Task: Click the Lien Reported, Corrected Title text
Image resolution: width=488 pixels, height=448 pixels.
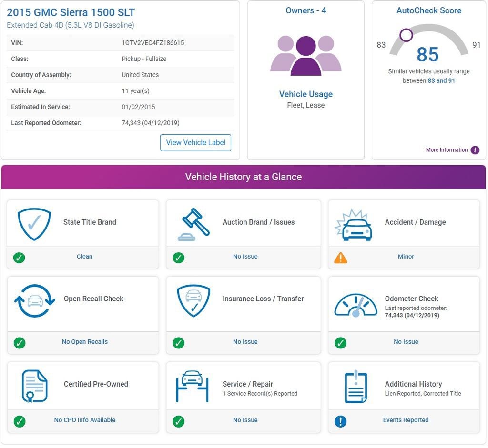Action: pos(423,394)
